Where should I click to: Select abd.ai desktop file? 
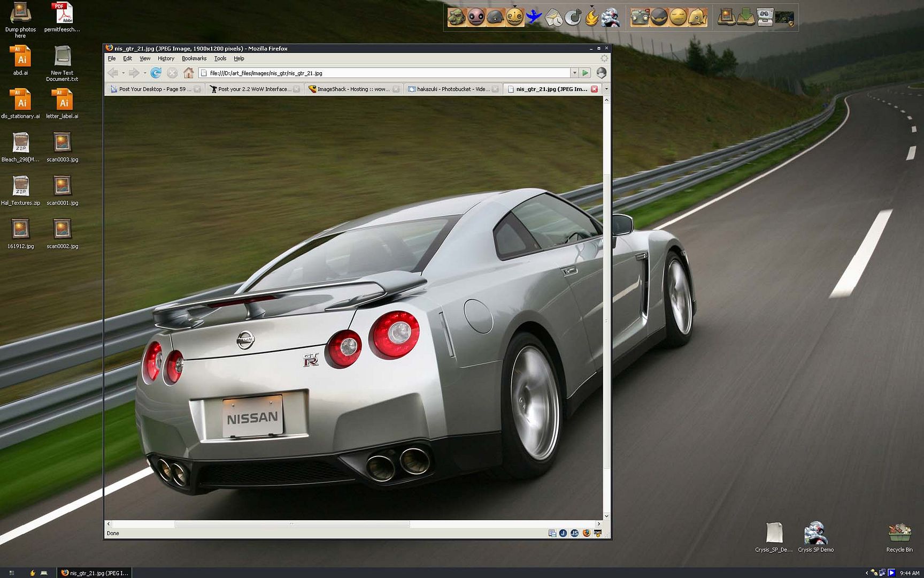[x=20, y=60]
